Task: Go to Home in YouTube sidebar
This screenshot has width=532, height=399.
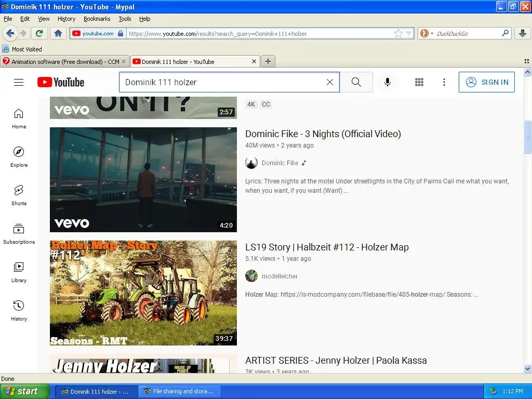Action: 19,119
